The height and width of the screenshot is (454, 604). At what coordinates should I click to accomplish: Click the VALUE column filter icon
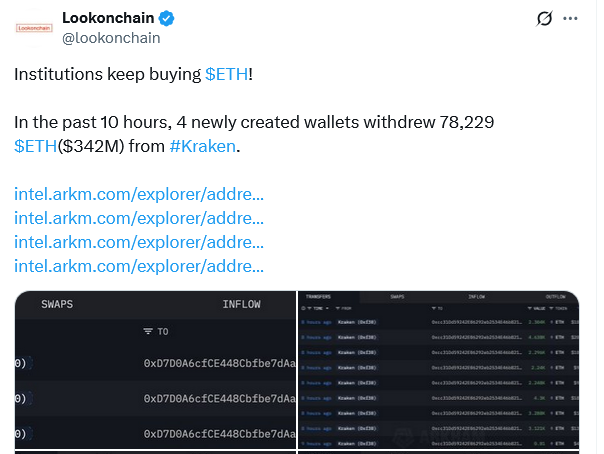530,308
